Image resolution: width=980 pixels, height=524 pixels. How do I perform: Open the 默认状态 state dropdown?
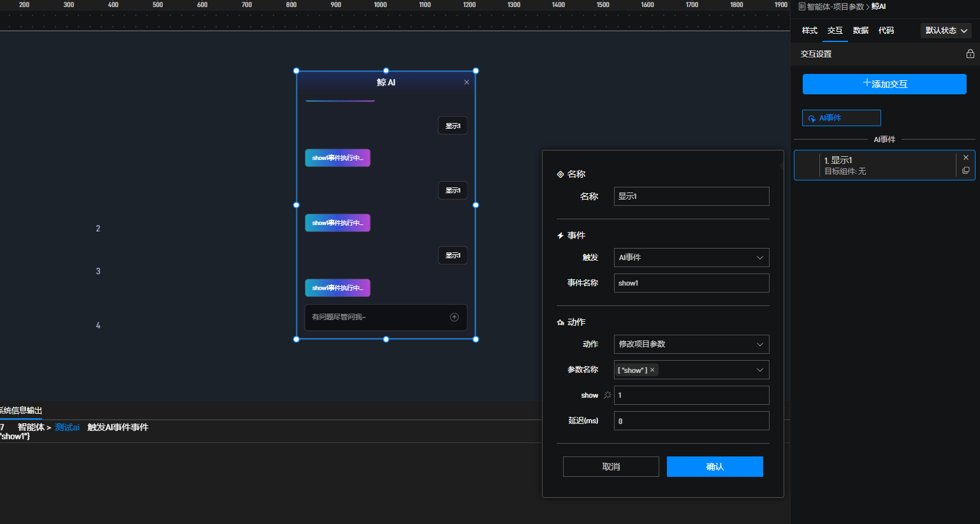(946, 31)
